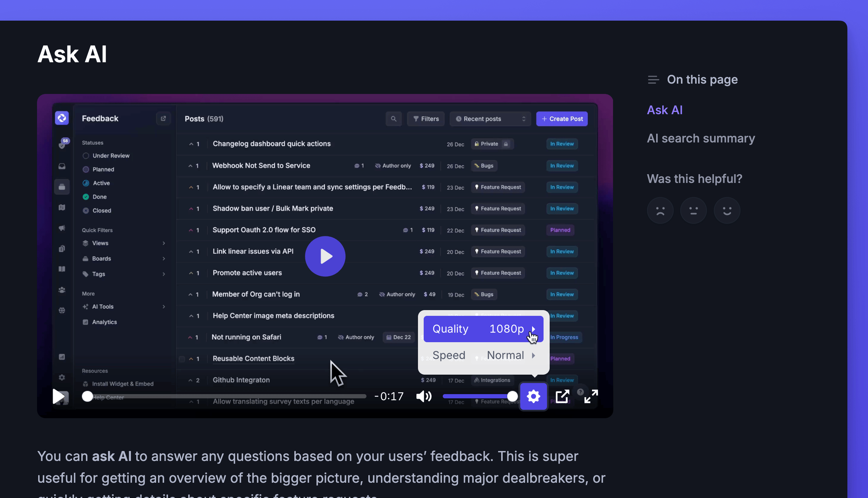Expand the Views quick filter
This screenshot has width=868, height=498.
pos(124,243)
